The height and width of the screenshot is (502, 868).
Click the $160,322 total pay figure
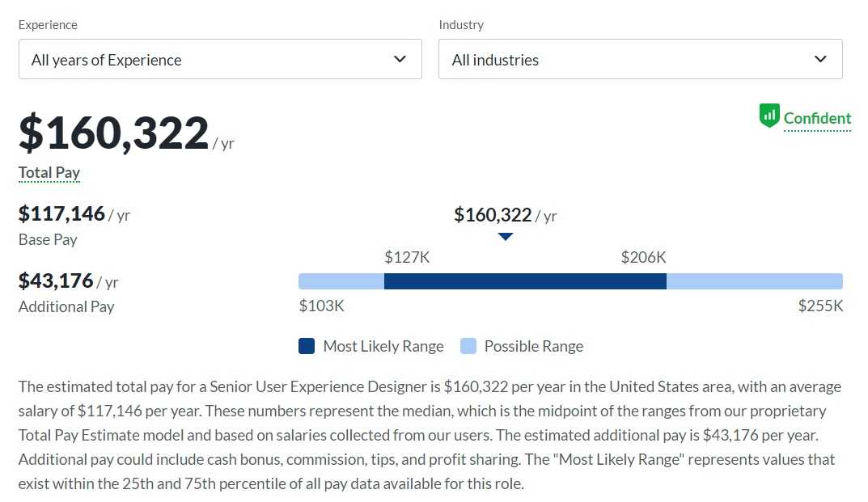pyautogui.click(x=114, y=133)
